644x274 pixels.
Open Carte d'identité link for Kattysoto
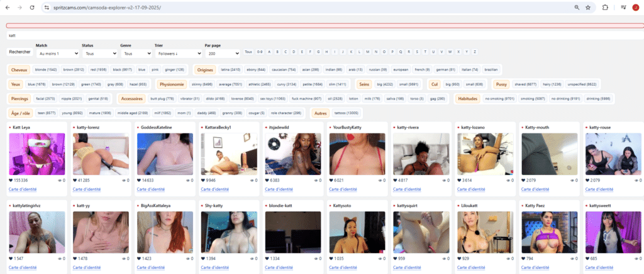(x=343, y=268)
